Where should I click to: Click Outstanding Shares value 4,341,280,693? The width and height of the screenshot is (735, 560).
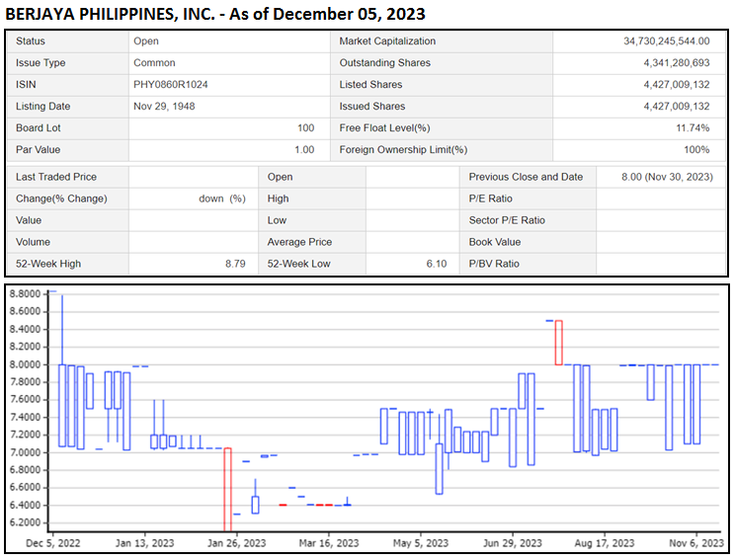coord(677,63)
